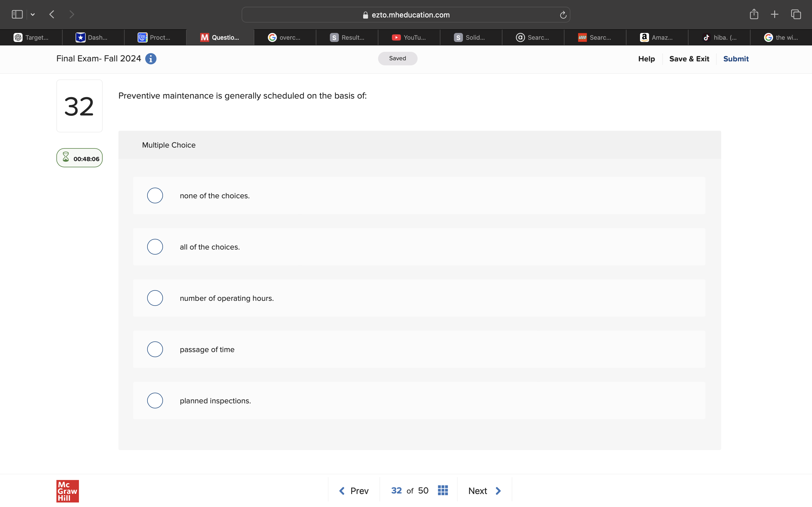The image size is (812, 507).
Task: Toggle the Safari sidebar icon
Action: pyautogui.click(x=17, y=14)
